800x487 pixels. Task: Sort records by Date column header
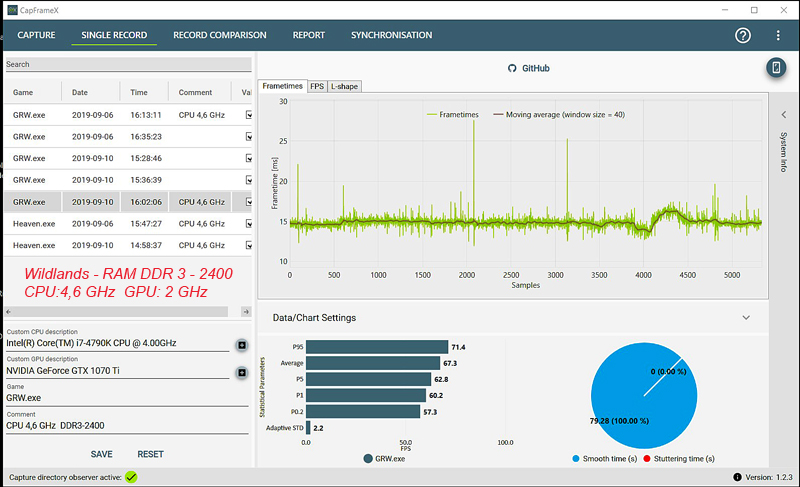pyautogui.click(x=80, y=92)
